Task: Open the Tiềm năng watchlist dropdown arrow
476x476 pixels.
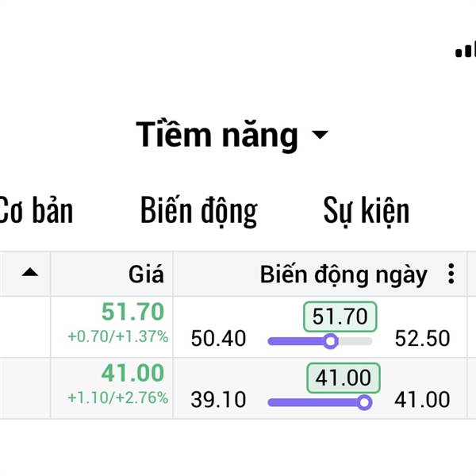Action: 320,135
